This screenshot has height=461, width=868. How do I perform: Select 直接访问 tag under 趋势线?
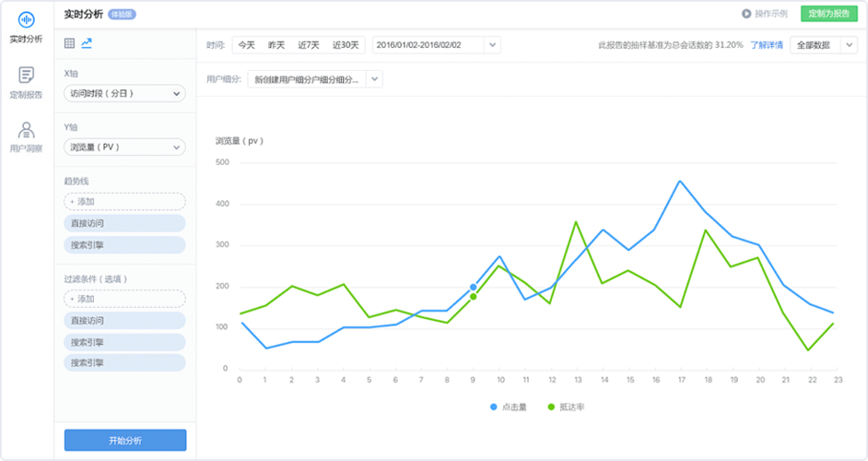pyautogui.click(x=124, y=223)
